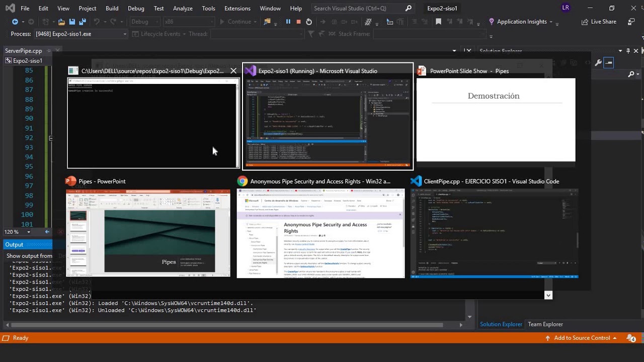The width and height of the screenshot is (644, 362).
Task: Switch to the Team Explorer tab
Action: tap(545, 324)
